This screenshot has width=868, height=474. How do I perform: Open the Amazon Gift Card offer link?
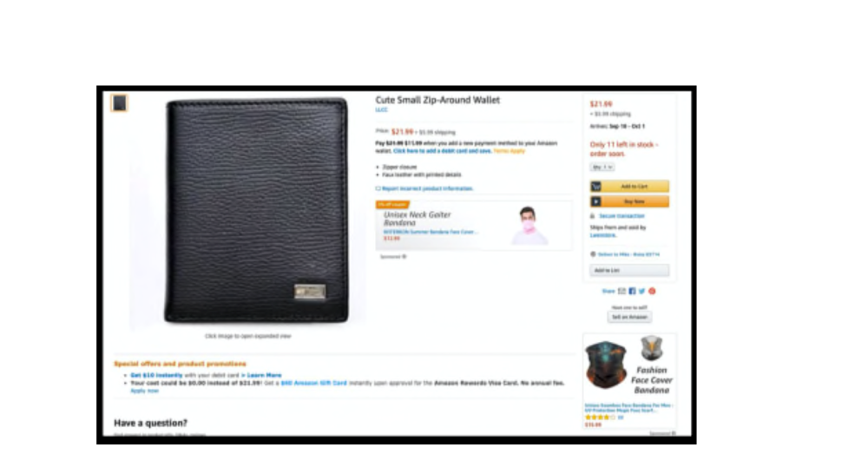pos(314,383)
